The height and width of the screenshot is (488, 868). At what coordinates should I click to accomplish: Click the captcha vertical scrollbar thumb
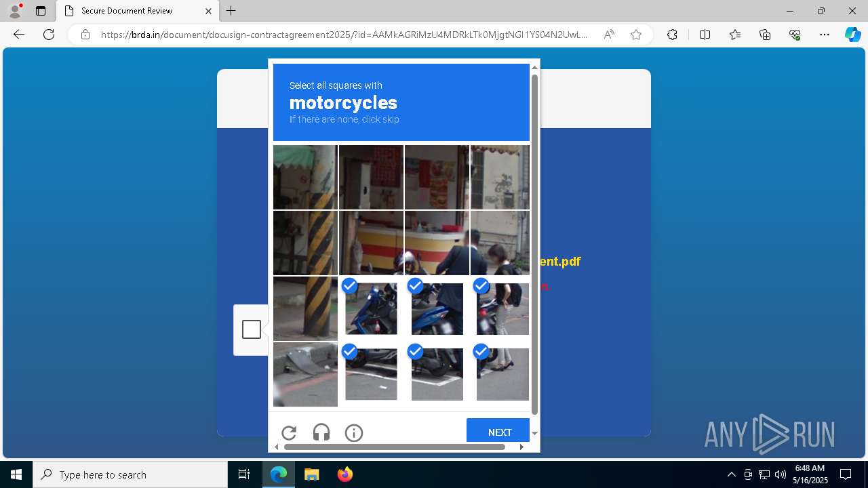[534, 244]
